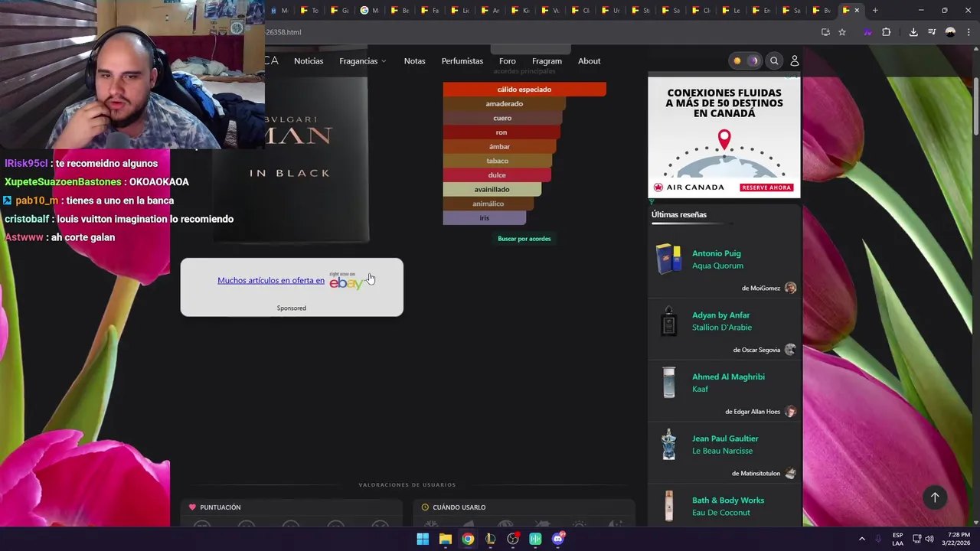
Task: Open Chrome from the taskbar
Action: (x=468, y=539)
